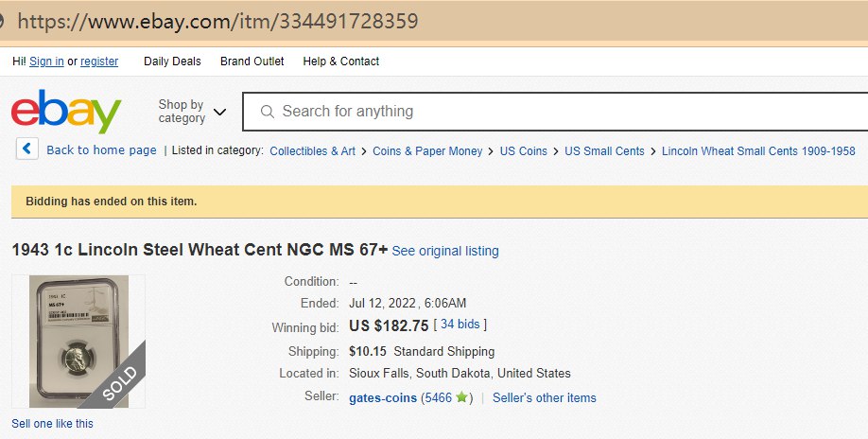The image size is (868, 439).
Task: Click Sell one like this link
Action: tap(52, 424)
